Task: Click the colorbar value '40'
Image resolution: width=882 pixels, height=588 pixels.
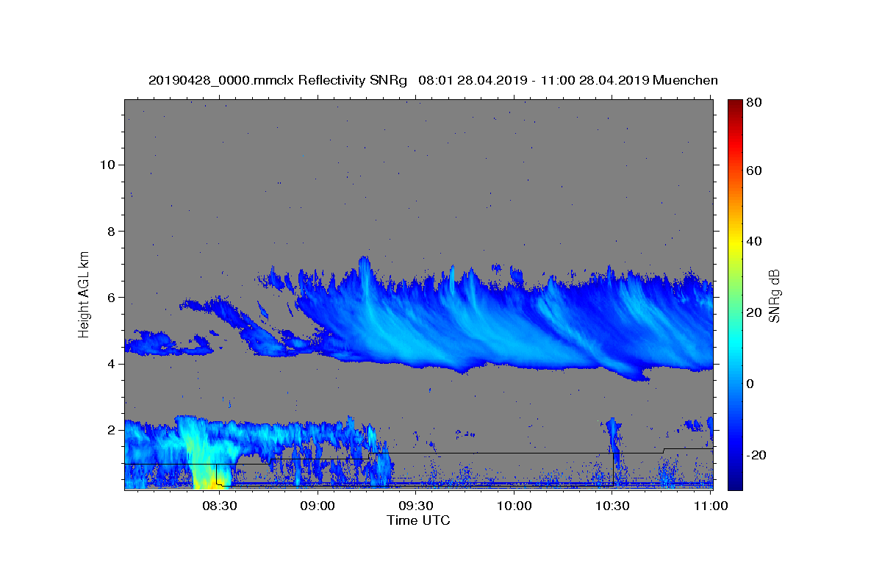Action: (753, 241)
